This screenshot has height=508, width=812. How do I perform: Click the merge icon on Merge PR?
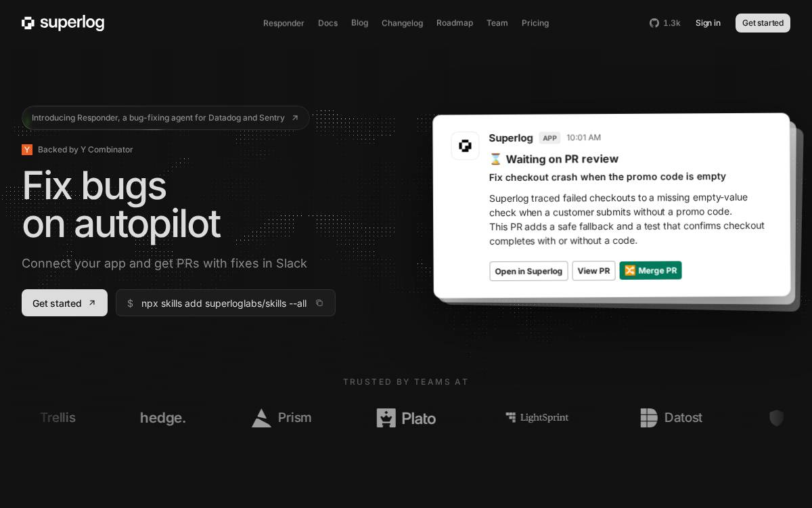pyautogui.click(x=630, y=270)
